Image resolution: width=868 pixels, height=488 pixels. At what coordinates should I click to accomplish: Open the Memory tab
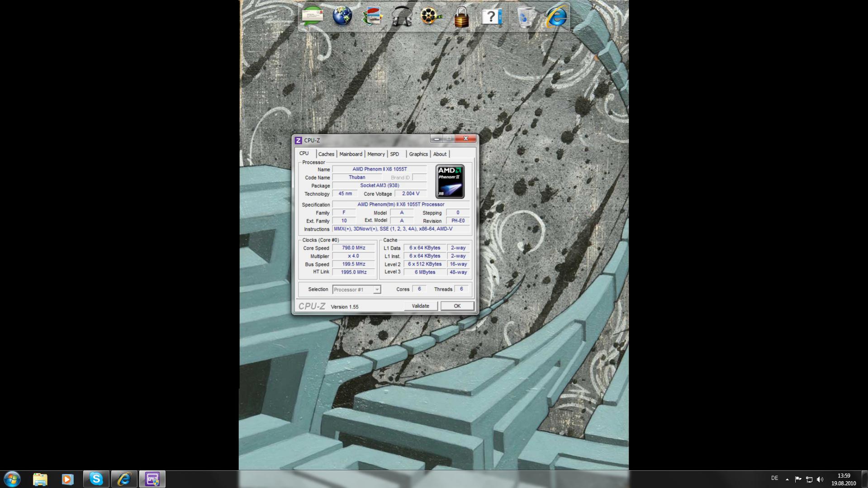coord(376,154)
